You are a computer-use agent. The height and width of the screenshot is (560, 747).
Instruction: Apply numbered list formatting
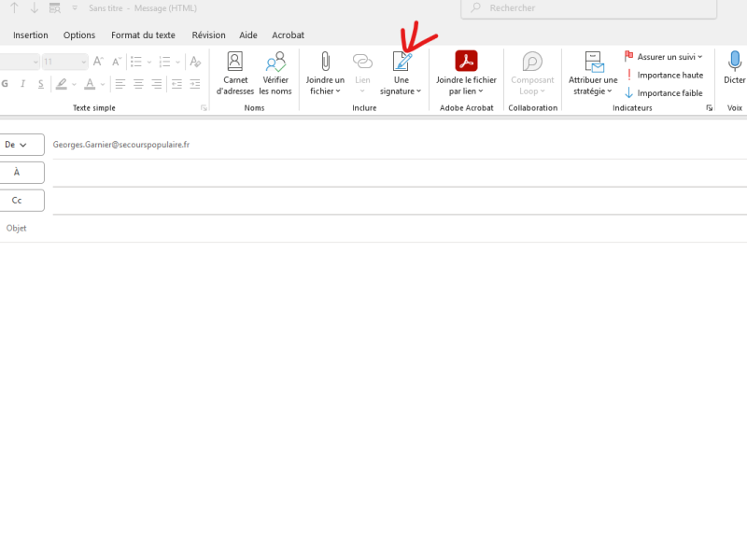point(165,62)
